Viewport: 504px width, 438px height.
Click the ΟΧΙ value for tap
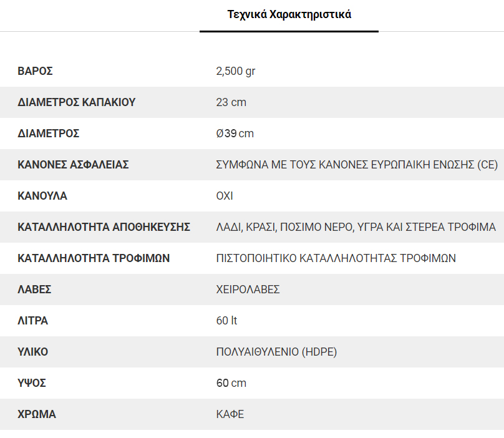[x=225, y=196]
